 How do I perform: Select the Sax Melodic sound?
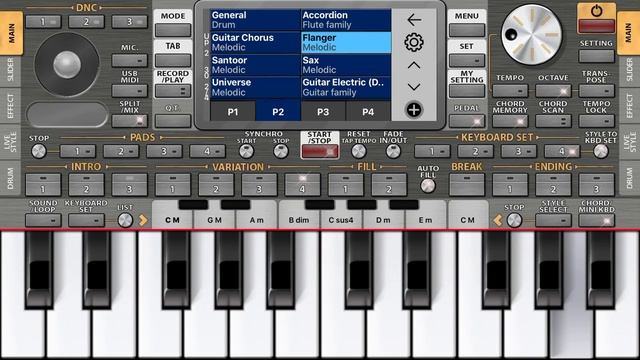point(346,65)
